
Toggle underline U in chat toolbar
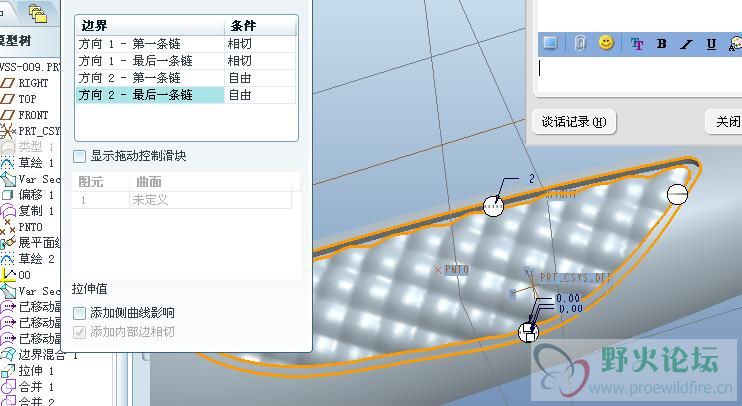(x=711, y=44)
